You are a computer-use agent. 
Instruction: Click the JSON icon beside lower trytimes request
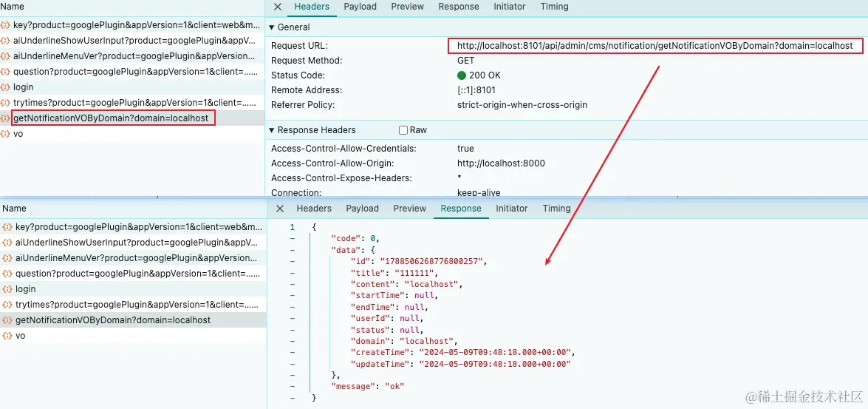tap(7, 304)
